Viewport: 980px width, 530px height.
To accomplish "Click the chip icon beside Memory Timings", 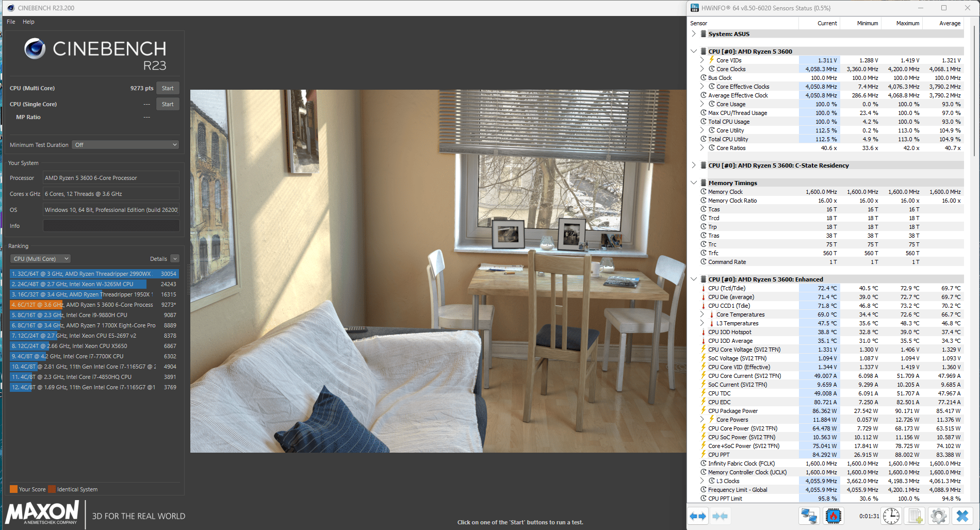I will point(704,183).
